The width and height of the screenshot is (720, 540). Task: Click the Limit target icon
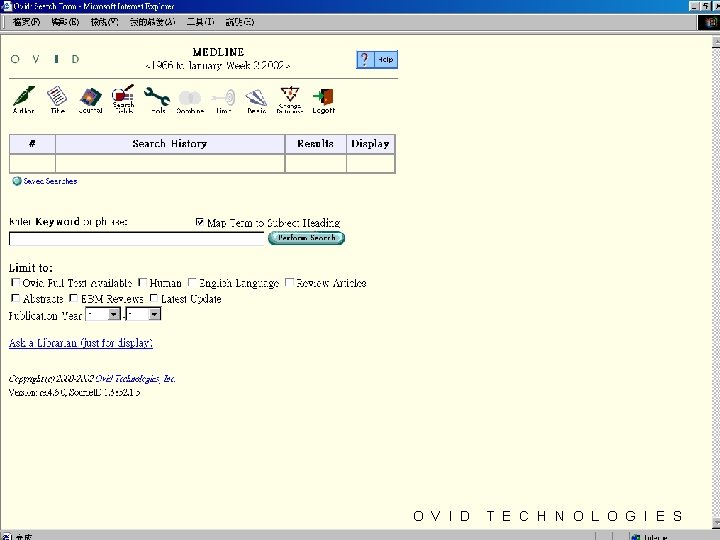[224, 101]
